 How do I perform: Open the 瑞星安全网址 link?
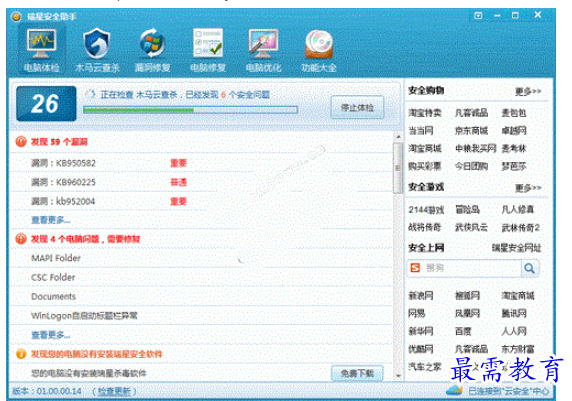click(x=516, y=248)
